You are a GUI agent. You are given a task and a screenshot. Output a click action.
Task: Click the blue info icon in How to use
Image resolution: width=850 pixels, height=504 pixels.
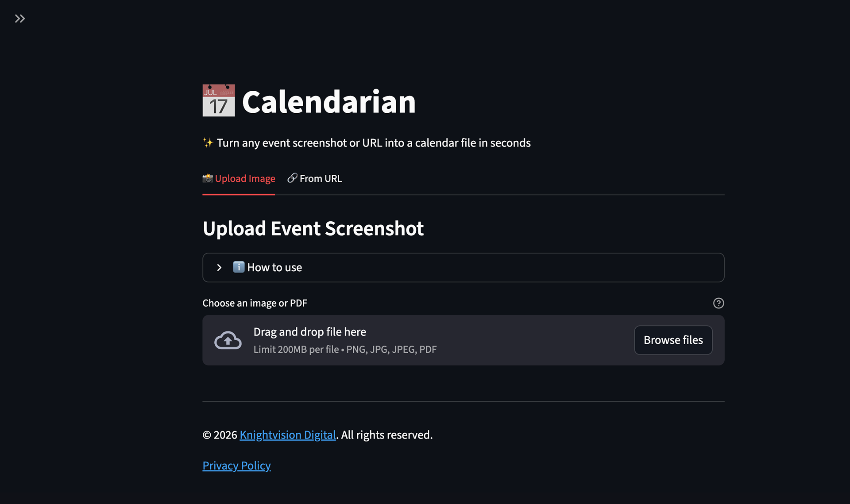[x=239, y=267]
